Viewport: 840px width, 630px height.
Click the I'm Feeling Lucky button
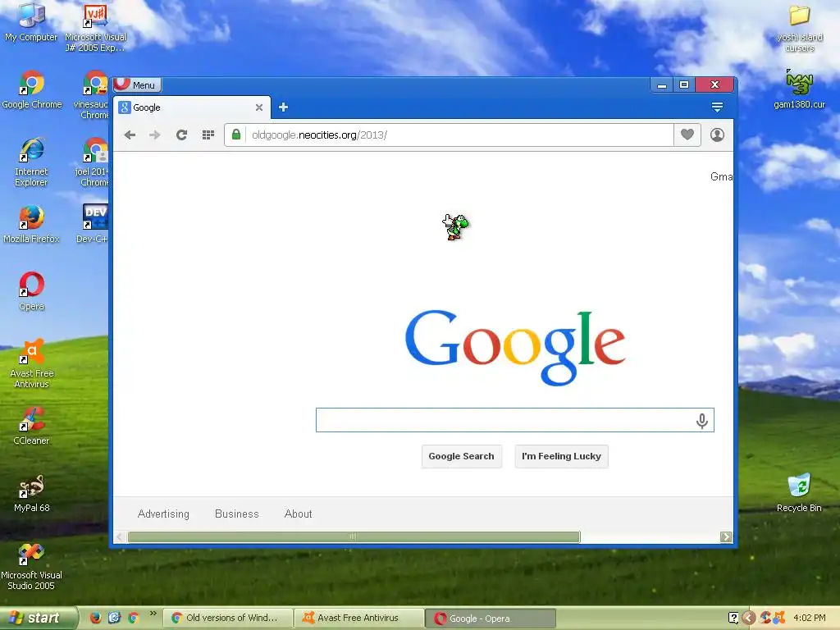pyautogui.click(x=561, y=456)
